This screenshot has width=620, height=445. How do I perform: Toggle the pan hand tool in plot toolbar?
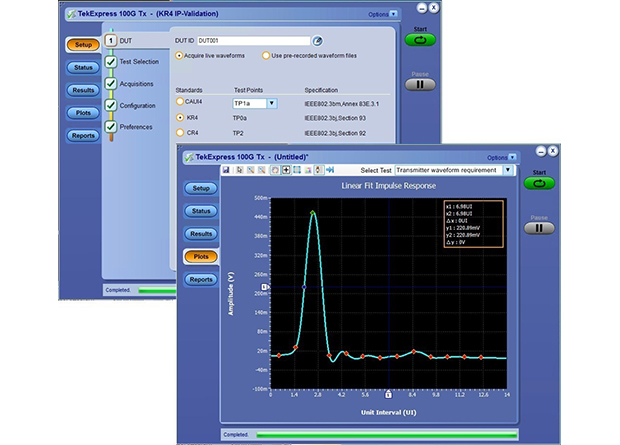(x=275, y=170)
